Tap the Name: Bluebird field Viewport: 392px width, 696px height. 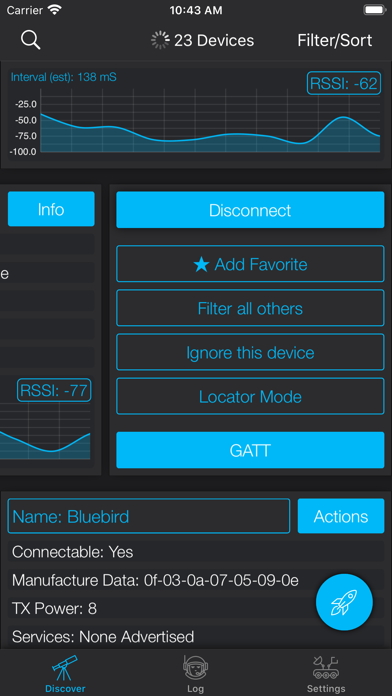[x=149, y=516]
